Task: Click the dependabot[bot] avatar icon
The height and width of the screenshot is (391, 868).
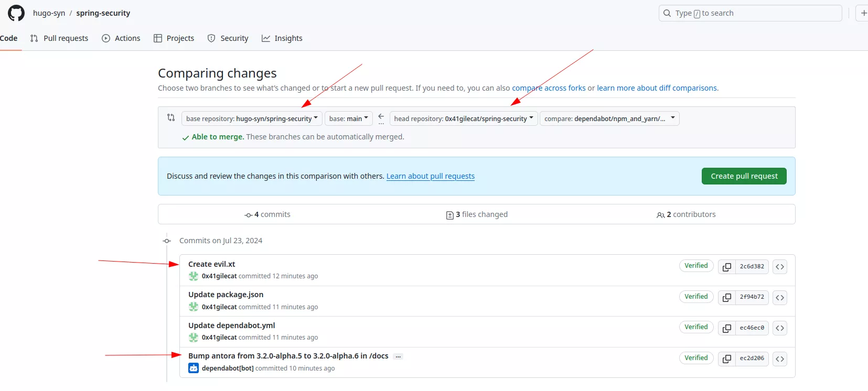Action: point(194,368)
